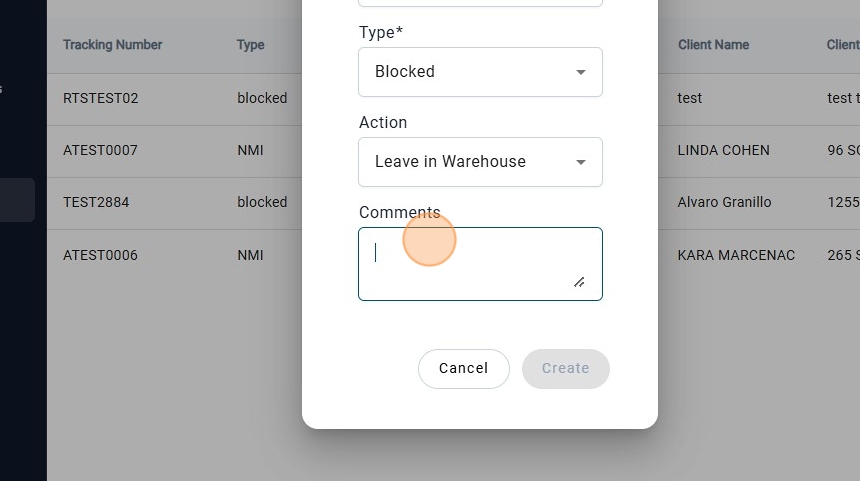This screenshot has height=481, width=860.
Task: Click the Client Name column header
Action: (713, 45)
